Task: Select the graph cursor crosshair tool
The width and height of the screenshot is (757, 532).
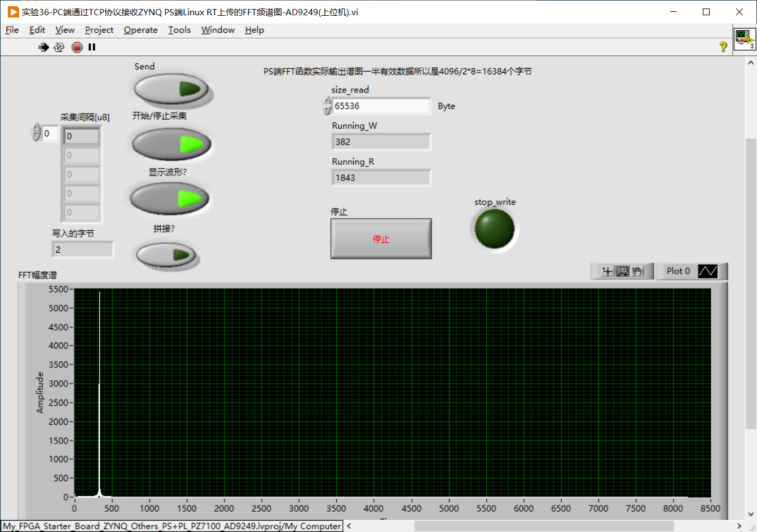Action: pyautogui.click(x=607, y=271)
